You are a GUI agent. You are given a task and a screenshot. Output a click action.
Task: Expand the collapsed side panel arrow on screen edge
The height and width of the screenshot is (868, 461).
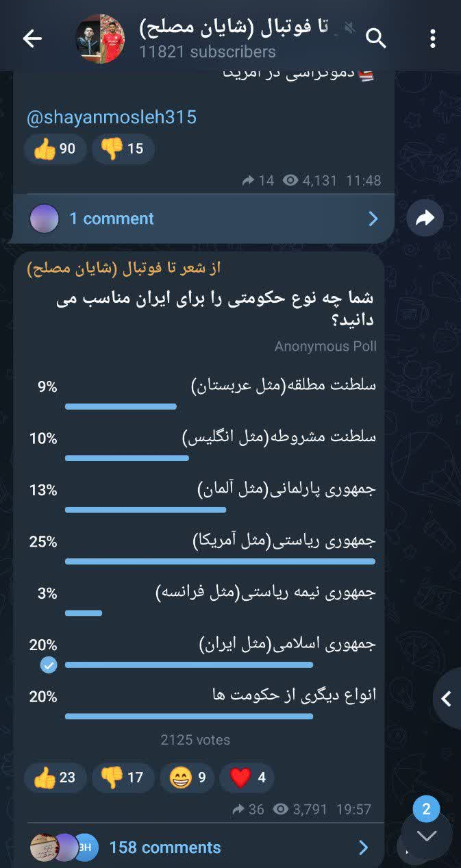(x=446, y=699)
